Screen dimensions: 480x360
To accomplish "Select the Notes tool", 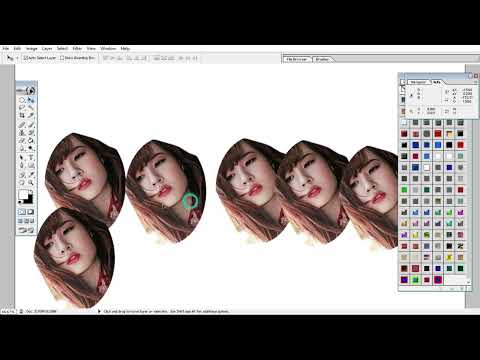I will pyautogui.click(x=22, y=174).
